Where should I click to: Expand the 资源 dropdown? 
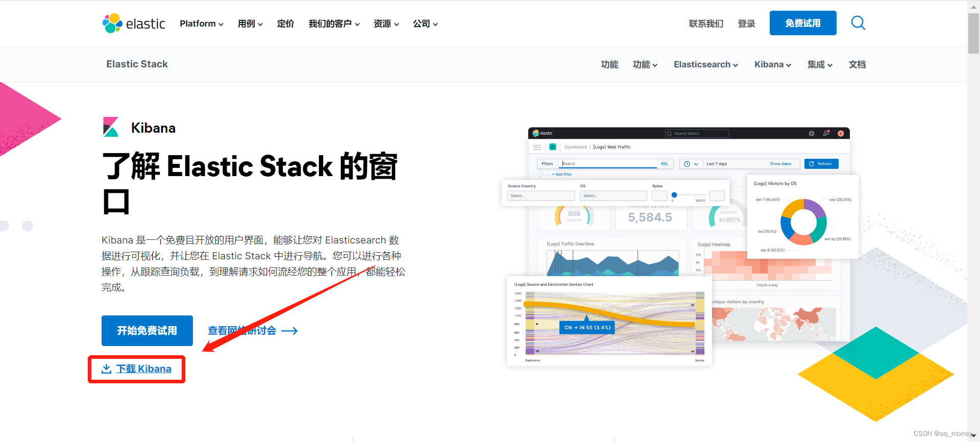[x=386, y=23]
